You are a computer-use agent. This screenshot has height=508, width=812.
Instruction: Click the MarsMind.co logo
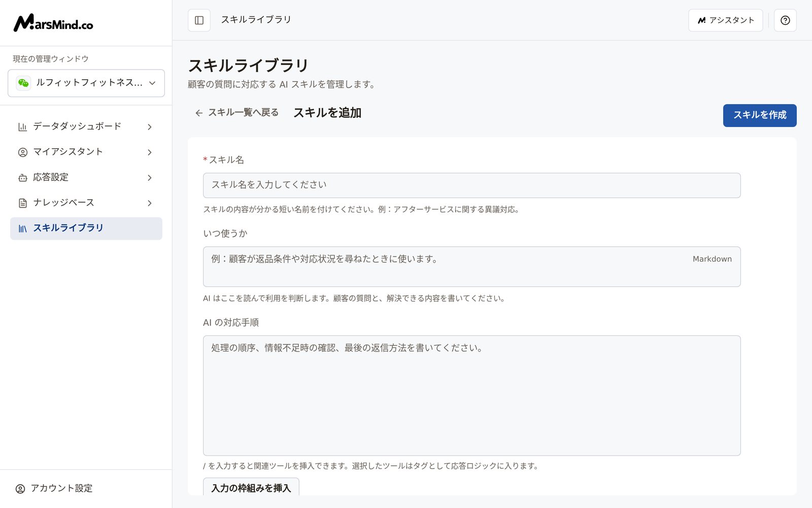(53, 23)
